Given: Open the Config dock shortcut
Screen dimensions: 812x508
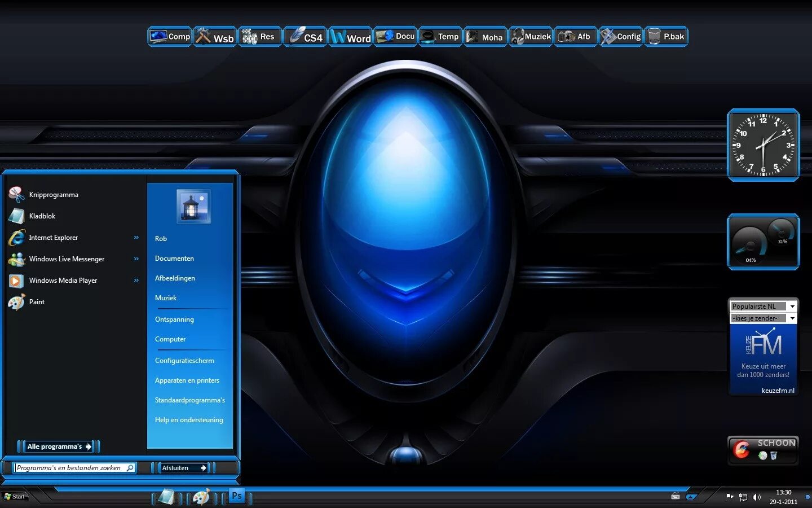Looking at the screenshot, I should tap(621, 37).
